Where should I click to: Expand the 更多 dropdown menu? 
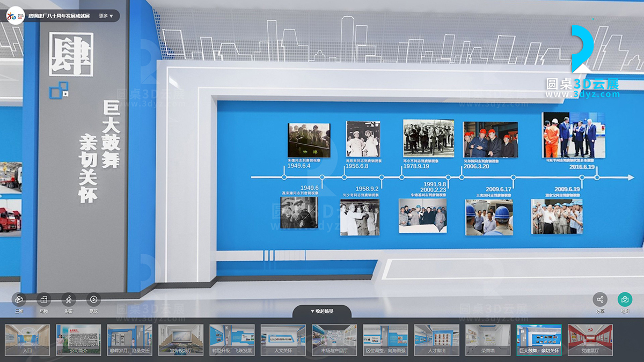pos(106,16)
